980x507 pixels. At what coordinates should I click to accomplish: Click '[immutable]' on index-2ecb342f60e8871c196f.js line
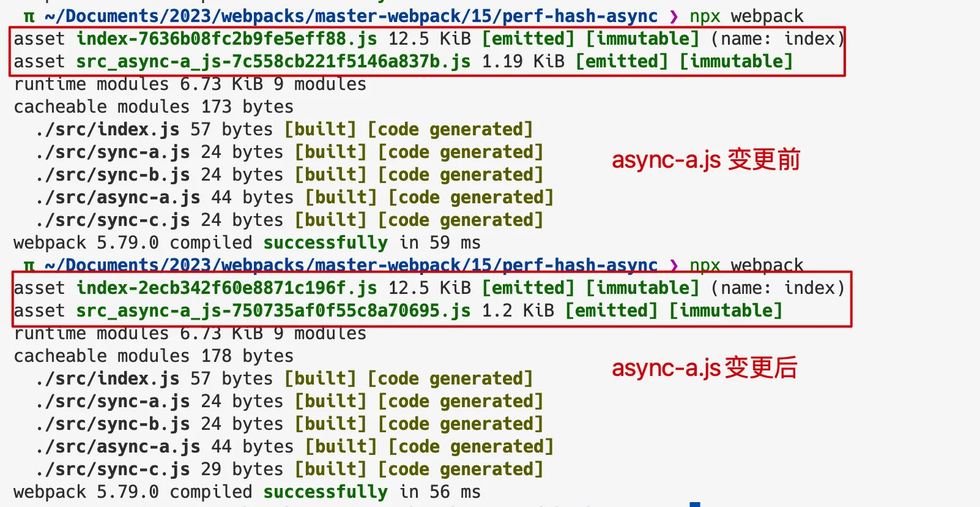[642, 288]
